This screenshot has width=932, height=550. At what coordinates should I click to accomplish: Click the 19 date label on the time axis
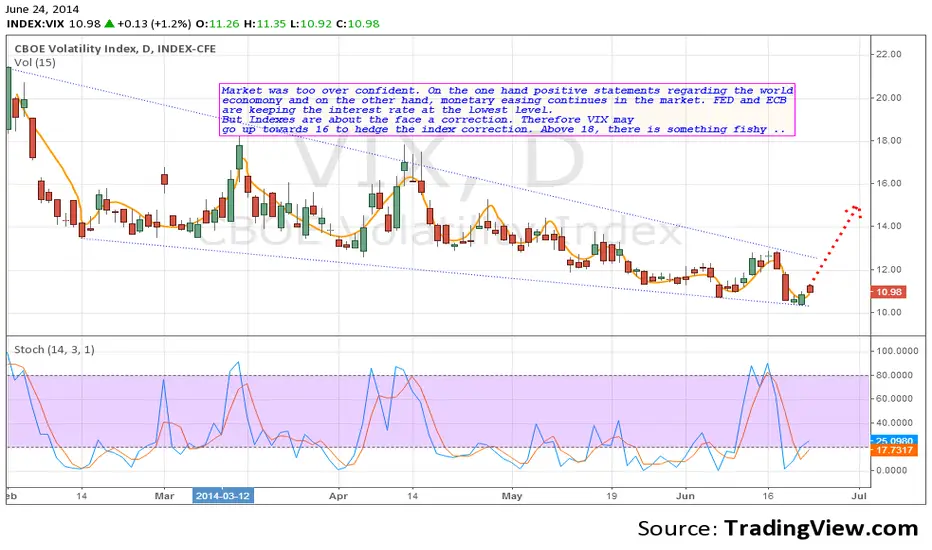611,496
